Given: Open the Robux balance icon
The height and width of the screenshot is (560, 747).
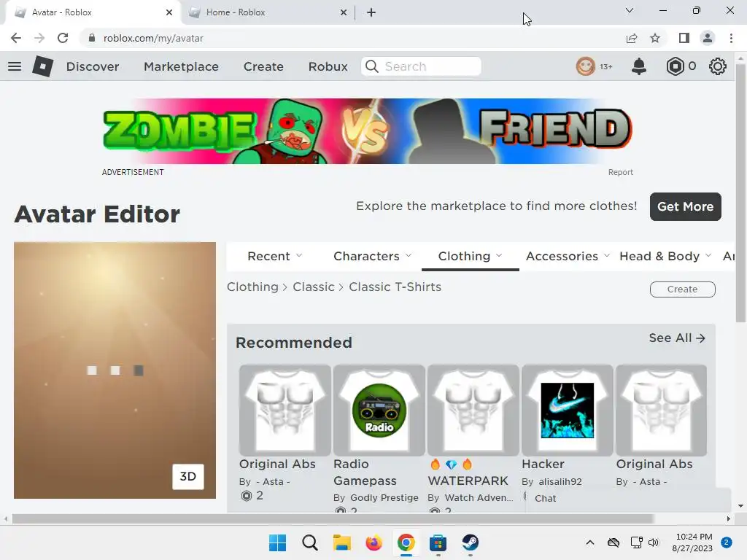Looking at the screenshot, I should 675,66.
